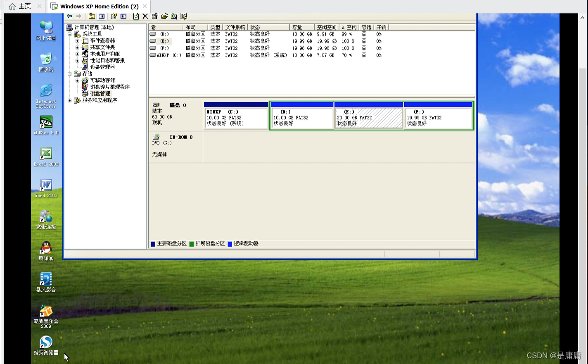Sort by the 文件系统 column header
The image size is (588, 364).
(x=235, y=27)
